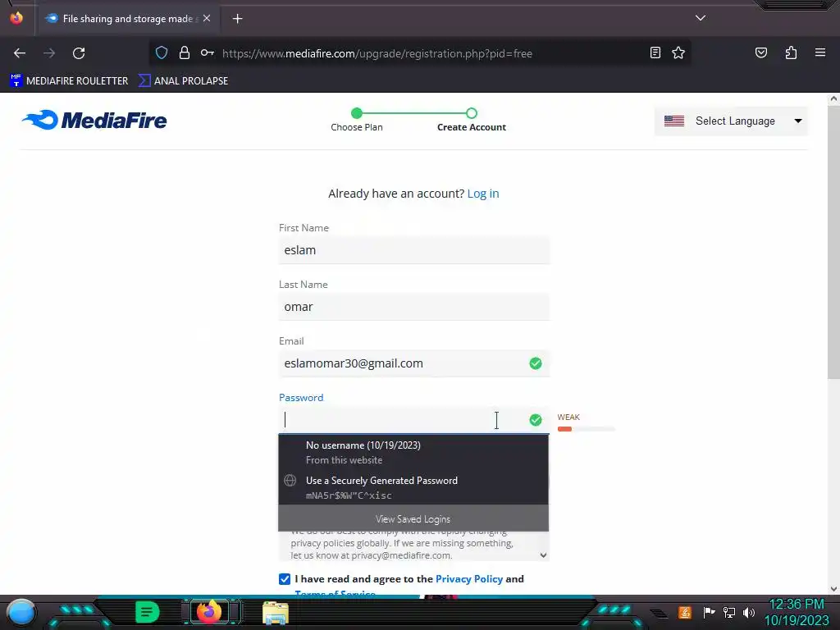
Task: Choose the No username saved login
Action: click(x=413, y=453)
